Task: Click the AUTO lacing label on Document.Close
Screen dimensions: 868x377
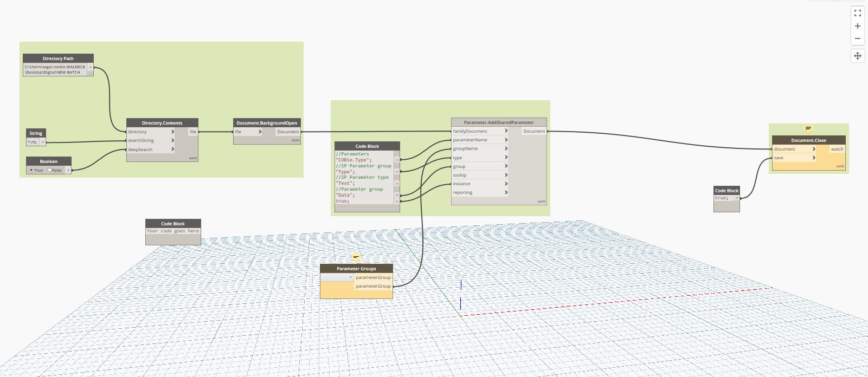Action: (840, 166)
